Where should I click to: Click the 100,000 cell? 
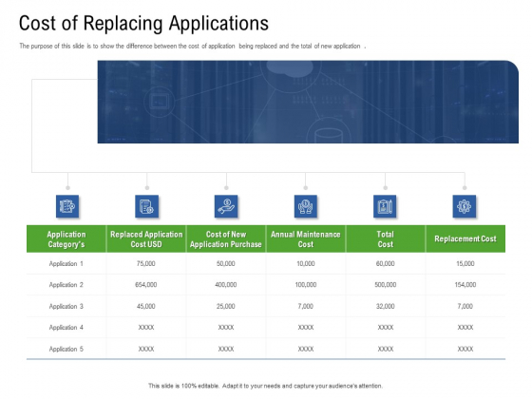point(306,285)
